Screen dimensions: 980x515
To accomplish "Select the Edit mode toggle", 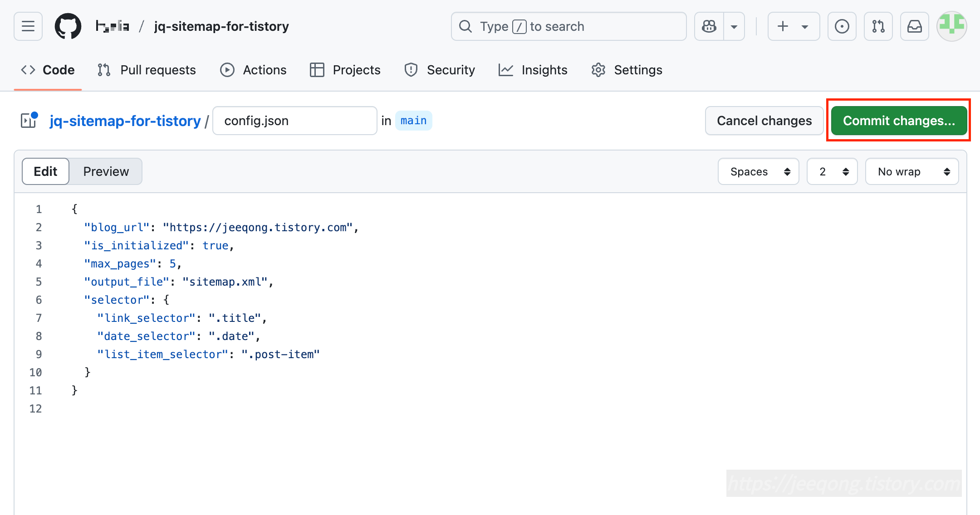I will point(45,171).
